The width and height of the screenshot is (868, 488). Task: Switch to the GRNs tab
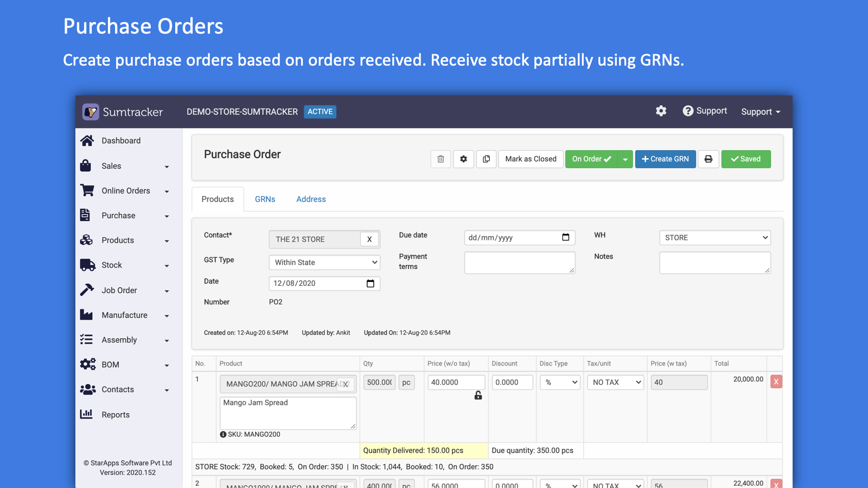click(x=265, y=199)
